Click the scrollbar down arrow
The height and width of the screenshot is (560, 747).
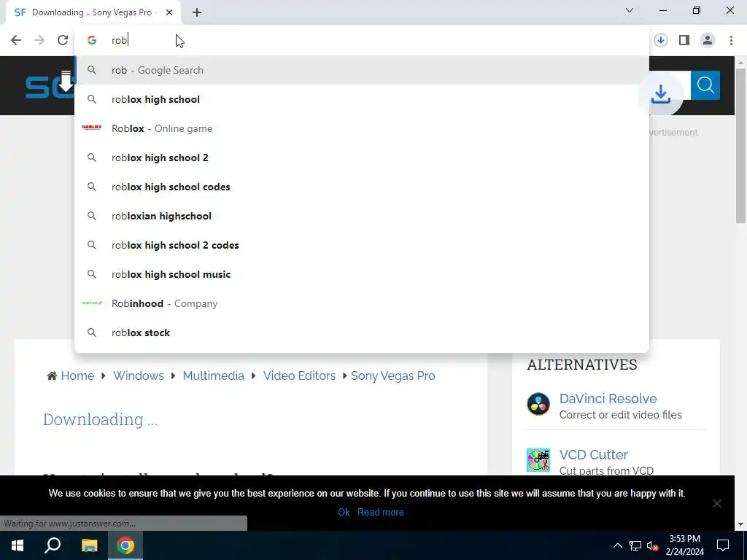[x=741, y=524]
